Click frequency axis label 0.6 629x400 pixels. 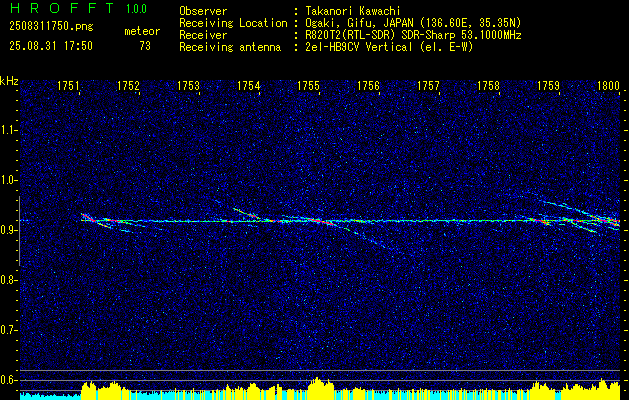(8, 380)
